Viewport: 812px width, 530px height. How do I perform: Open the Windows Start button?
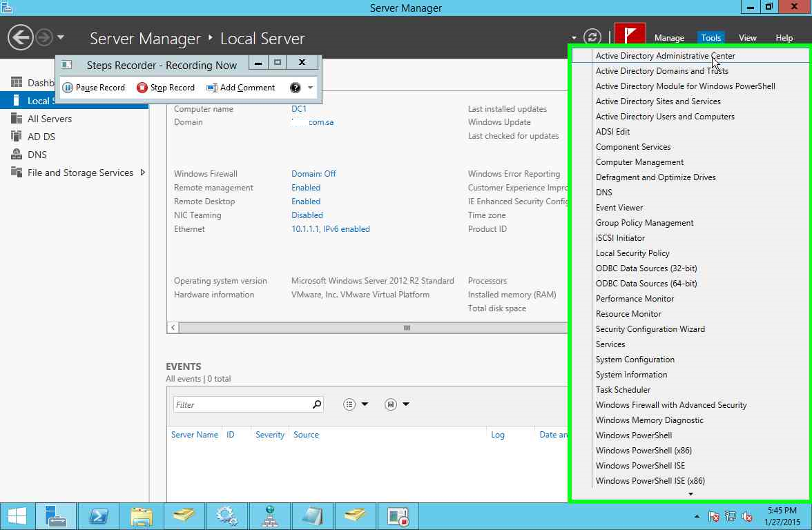[17, 516]
